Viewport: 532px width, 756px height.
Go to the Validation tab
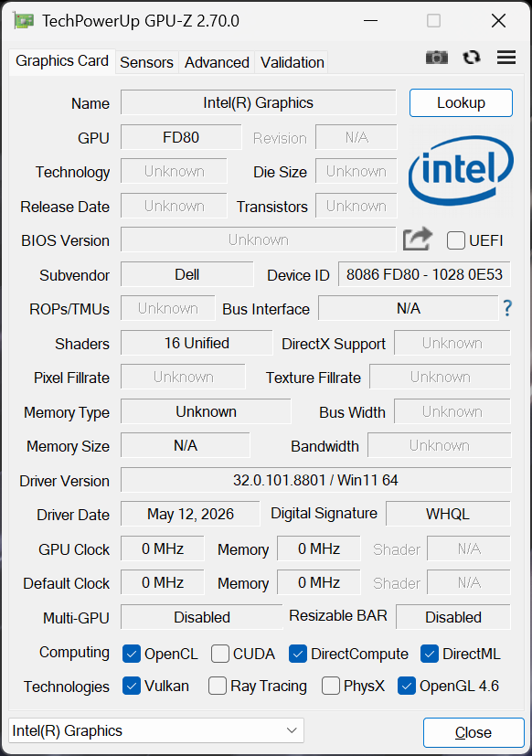[292, 62]
